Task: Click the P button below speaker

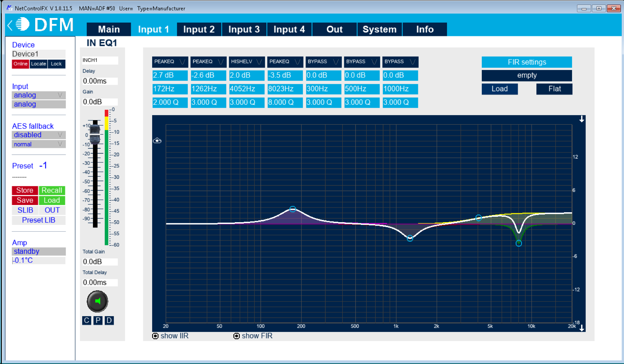Action: point(98,320)
